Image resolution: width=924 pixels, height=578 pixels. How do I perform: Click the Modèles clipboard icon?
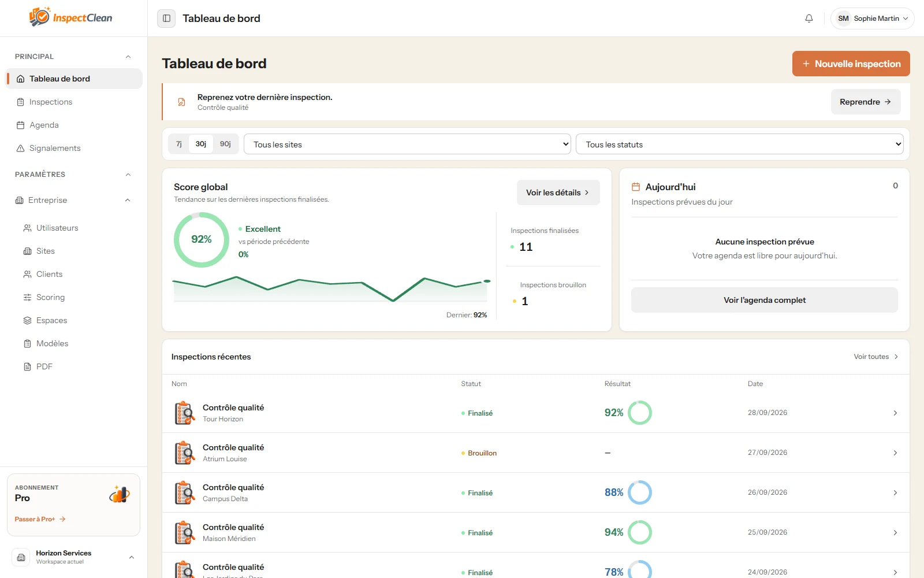click(27, 343)
